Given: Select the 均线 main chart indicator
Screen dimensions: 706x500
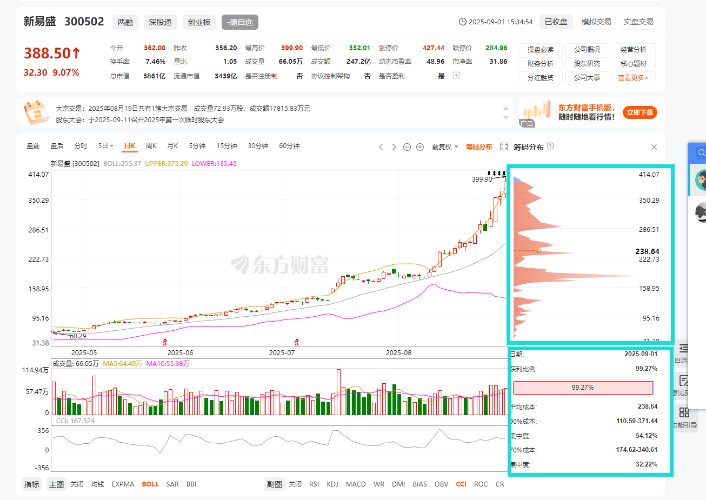Looking at the screenshot, I should [x=97, y=484].
